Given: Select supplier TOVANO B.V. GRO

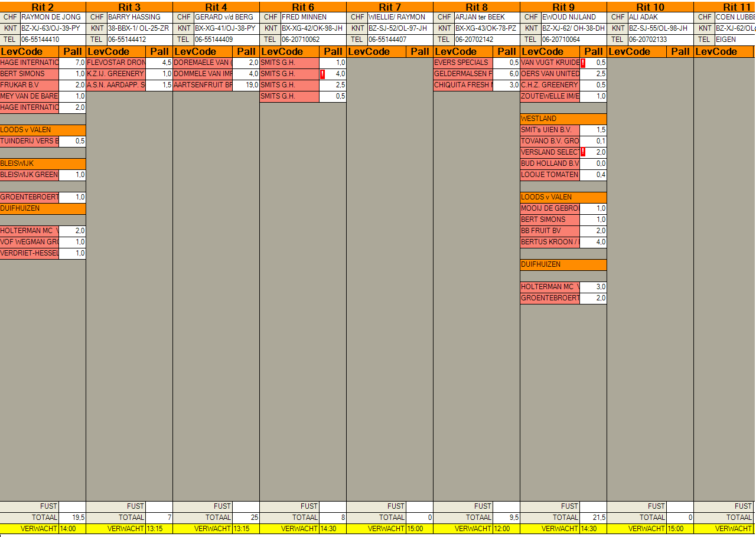Looking at the screenshot, I should [550, 142].
